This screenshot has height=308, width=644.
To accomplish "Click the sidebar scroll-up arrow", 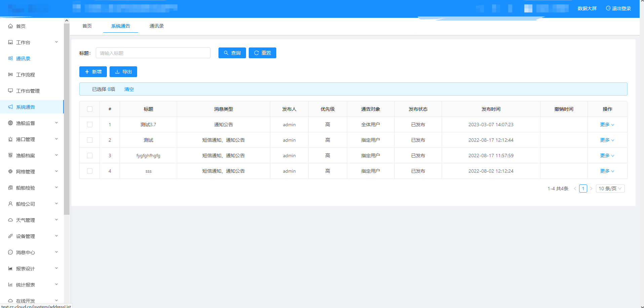I will 67,21.
